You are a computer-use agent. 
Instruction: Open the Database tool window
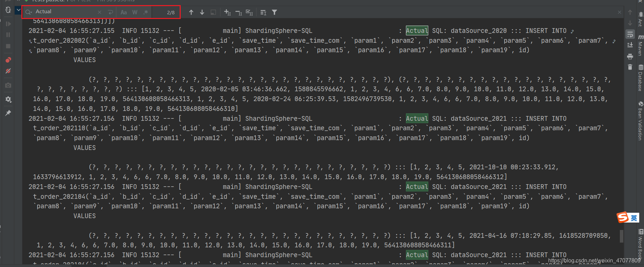tap(641, 78)
